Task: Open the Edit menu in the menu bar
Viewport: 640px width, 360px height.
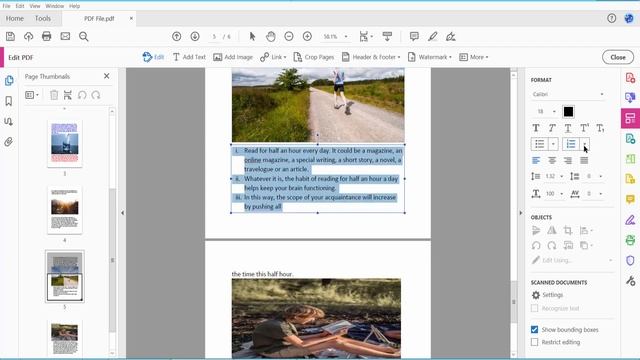Action: pos(20,6)
